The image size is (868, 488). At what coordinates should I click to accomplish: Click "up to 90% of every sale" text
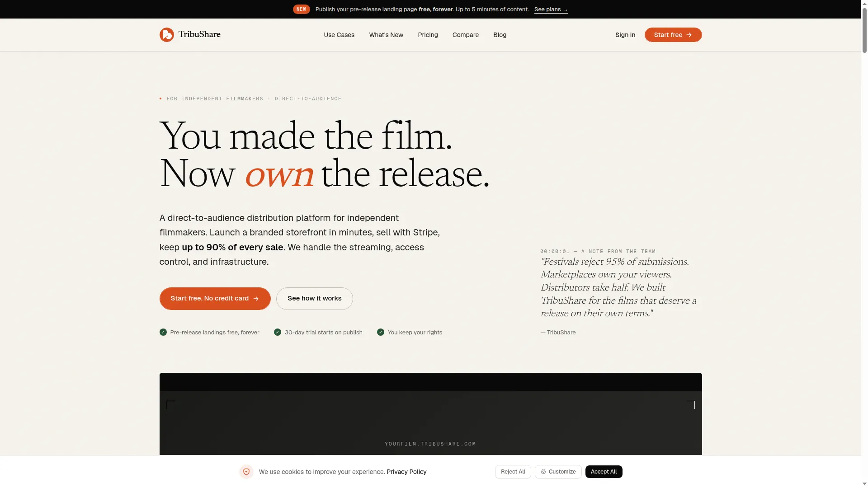[x=232, y=247]
